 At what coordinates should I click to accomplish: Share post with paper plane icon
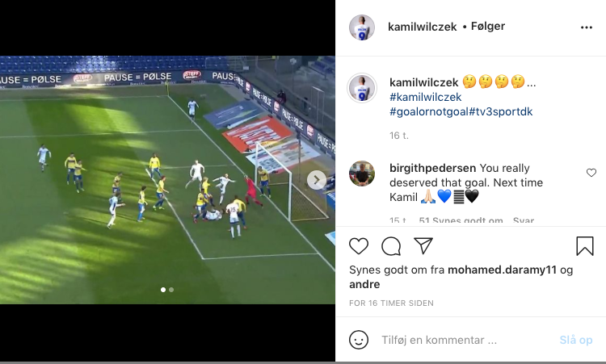click(423, 245)
